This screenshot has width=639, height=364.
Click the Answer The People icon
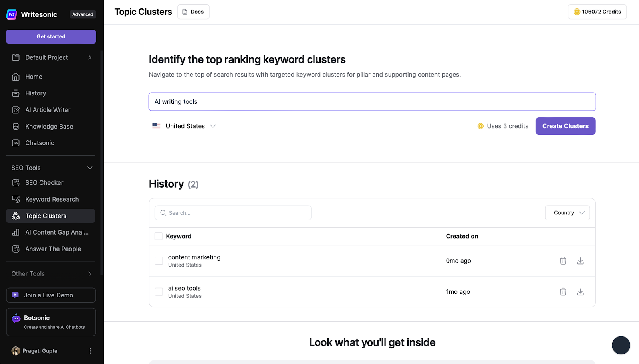pos(16,249)
